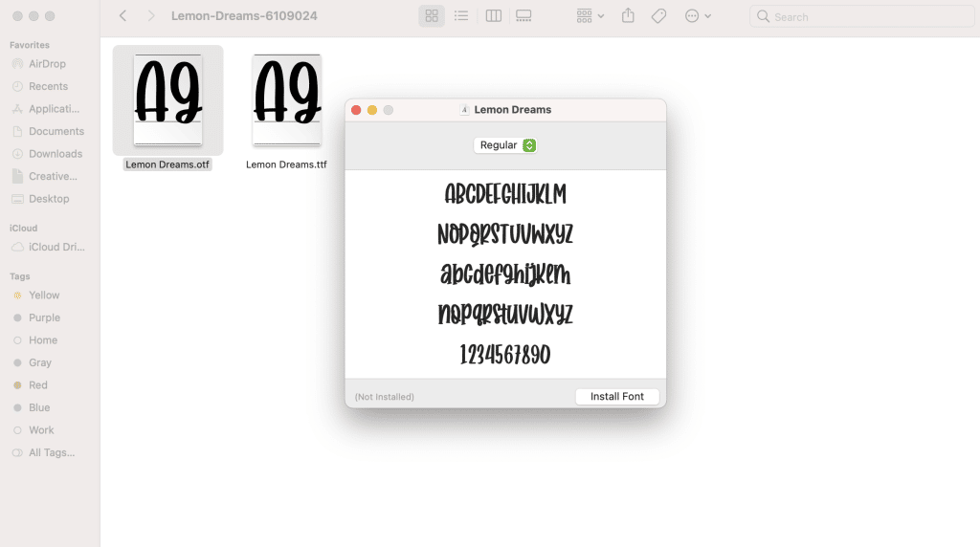Screen dimensions: 980x547
Task: Click the Edit Tags icon
Action: [x=658, y=16]
